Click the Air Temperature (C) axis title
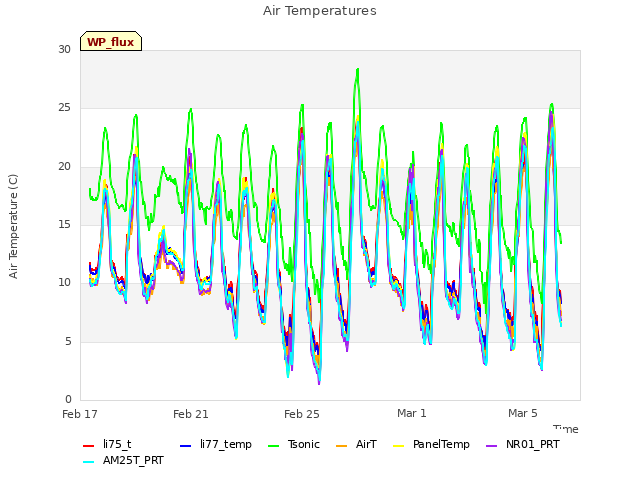Viewport: 640px width, 480px height. (13, 227)
